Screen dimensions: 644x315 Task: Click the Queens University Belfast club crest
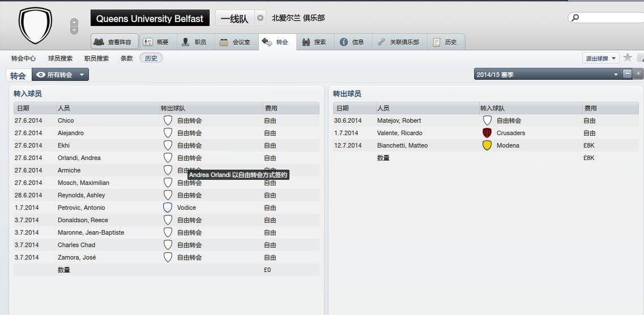pos(35,25)
